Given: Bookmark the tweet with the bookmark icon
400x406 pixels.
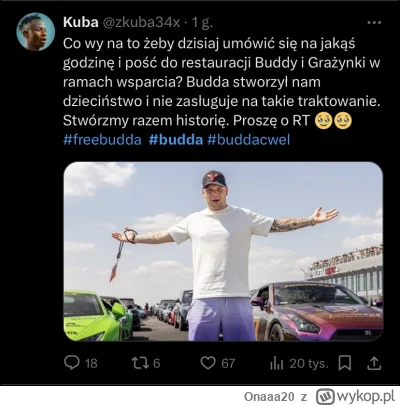Looking at the screenshot, I should [x=345, y=363].
